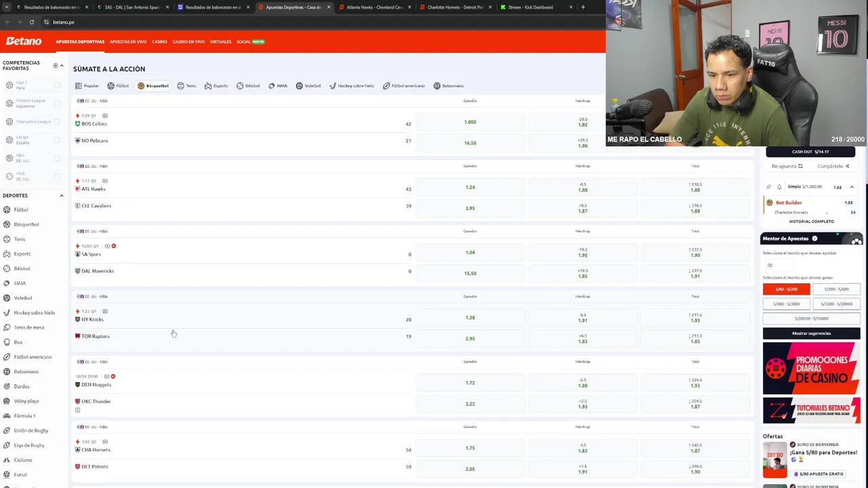Open Box in the Deportes sidebar
This screenshot has width=868, height=488.
(13, 342)
